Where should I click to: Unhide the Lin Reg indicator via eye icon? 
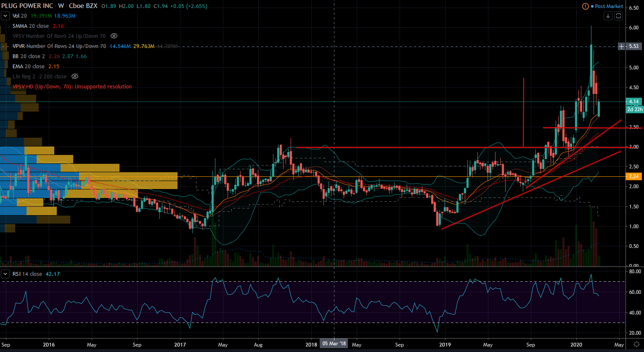tap(75, 77)
